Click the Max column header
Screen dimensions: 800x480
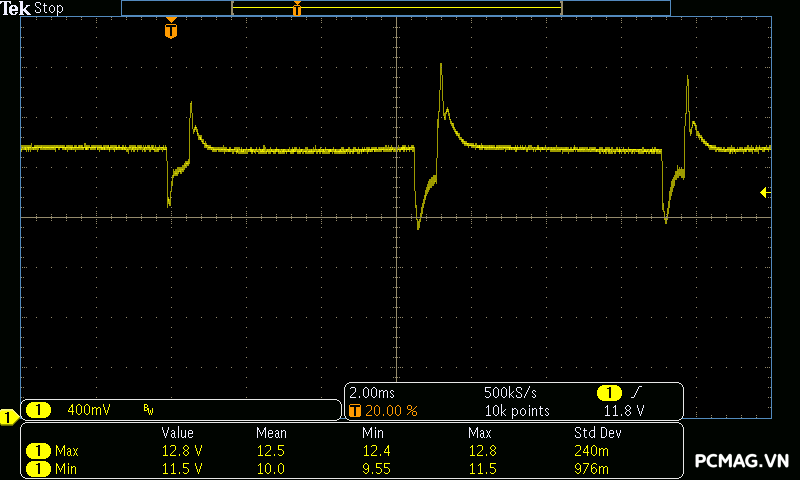click(x=480, y=433)
